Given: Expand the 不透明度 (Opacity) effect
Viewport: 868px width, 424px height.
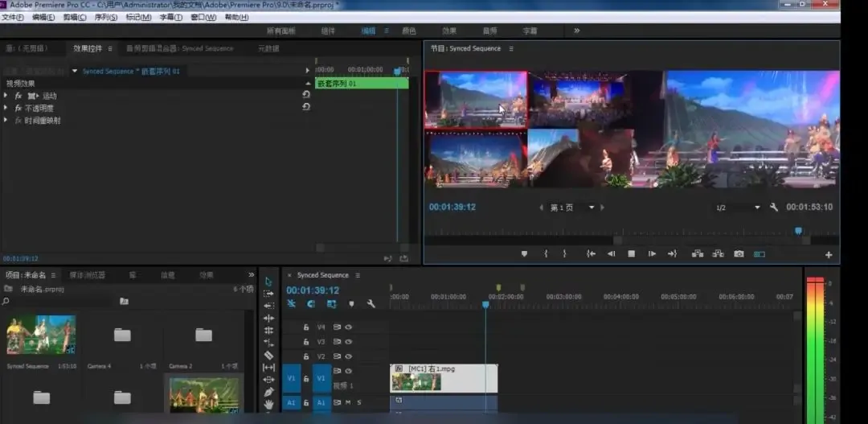Looking at the screenshot, I should [x=6, y=108].
